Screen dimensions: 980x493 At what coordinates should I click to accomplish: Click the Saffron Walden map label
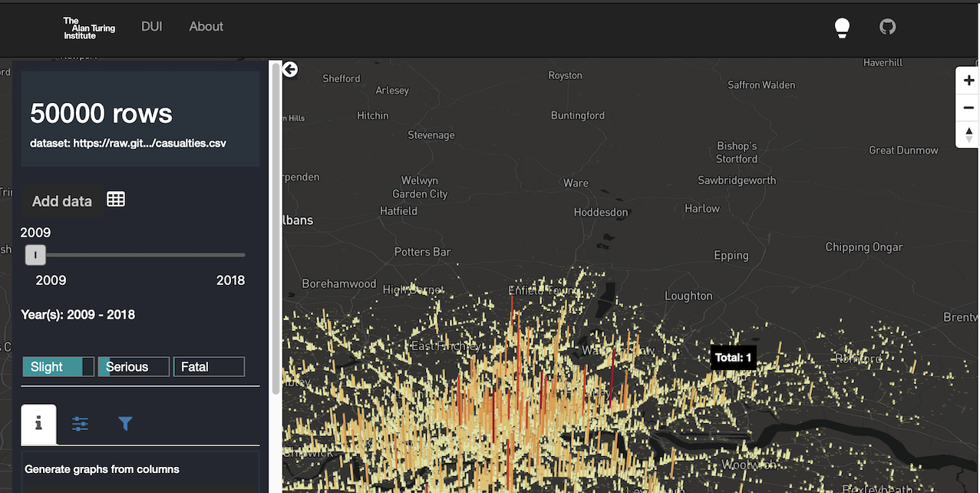pyautogui.click(x=761, y=84)
